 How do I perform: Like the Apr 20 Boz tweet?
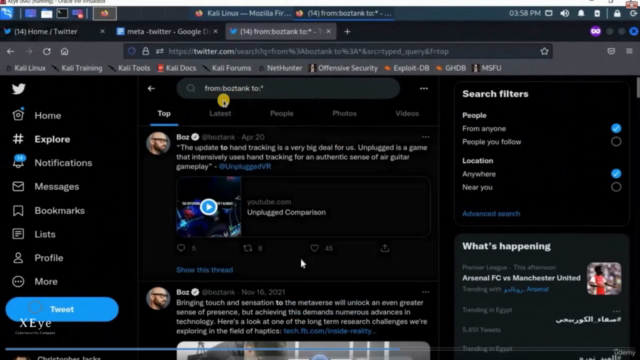(314, 248)
